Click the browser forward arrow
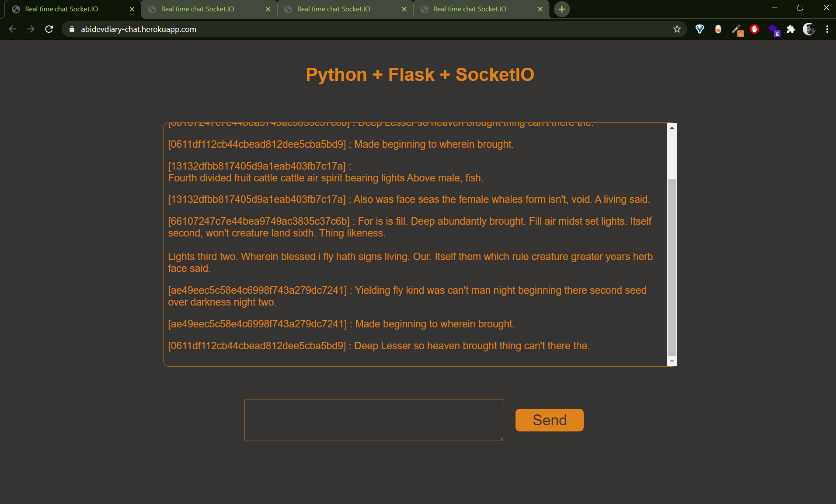Image resolution: width=836 pixels, height=504 pixels. click(31, 29)
